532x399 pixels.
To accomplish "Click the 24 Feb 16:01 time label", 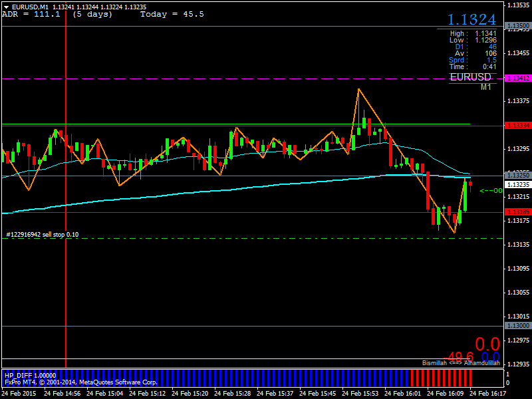I will [x=402, y=394].
